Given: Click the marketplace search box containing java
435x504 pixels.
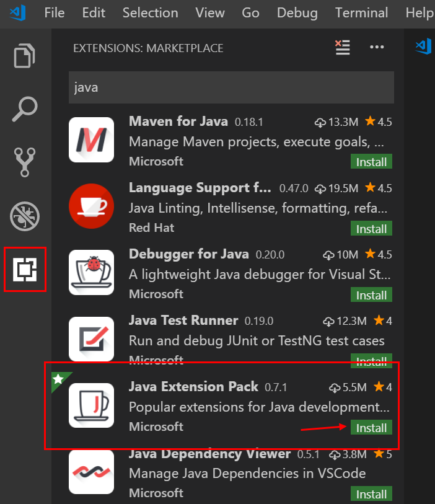Looking at the screenshot, I should tap(231, 87).
